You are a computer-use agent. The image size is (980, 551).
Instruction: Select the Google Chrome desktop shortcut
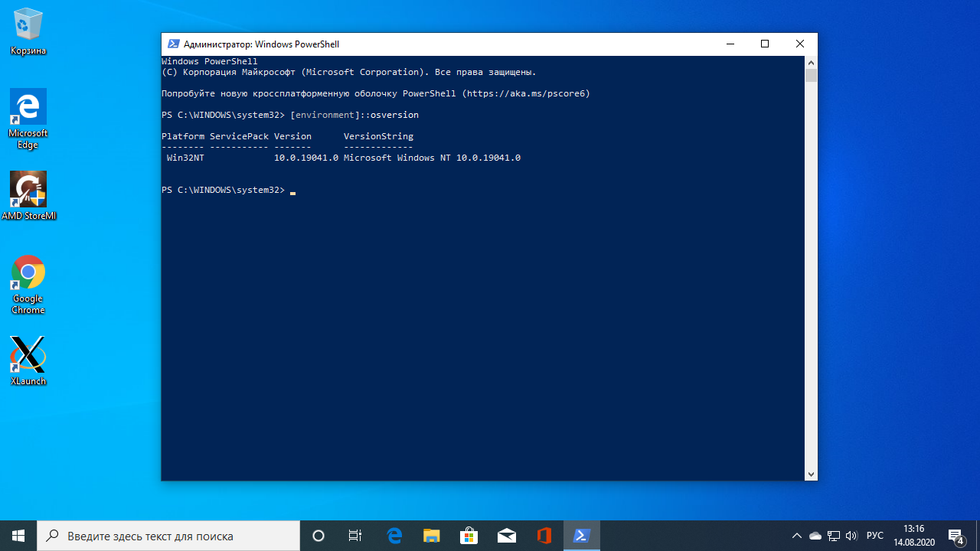click(x=28, y=284)
